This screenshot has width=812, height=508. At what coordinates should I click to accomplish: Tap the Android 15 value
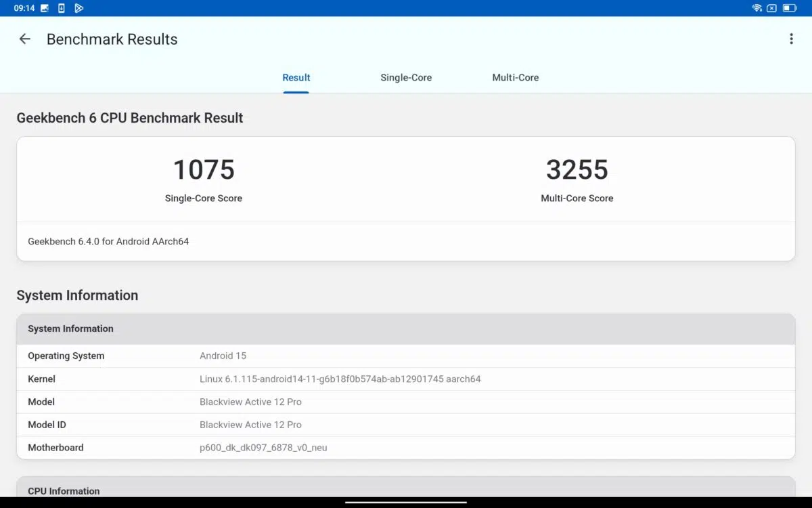(x=223, y=356)
